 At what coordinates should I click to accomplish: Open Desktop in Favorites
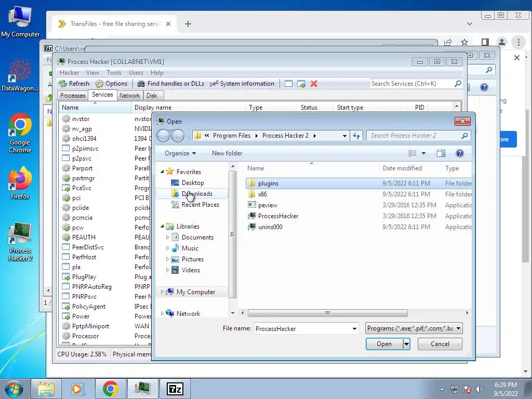point(192,182)
